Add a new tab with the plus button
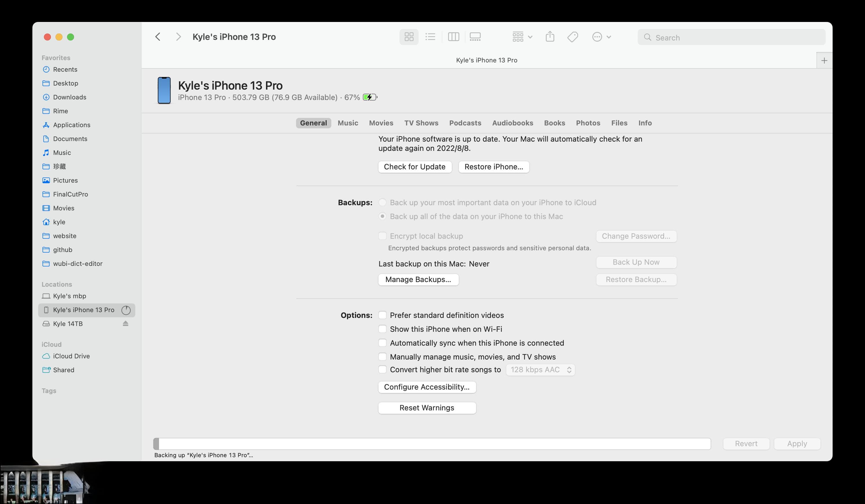Image resolution: width=865 pixels, height=504 pixels. (x=824, y=61)
